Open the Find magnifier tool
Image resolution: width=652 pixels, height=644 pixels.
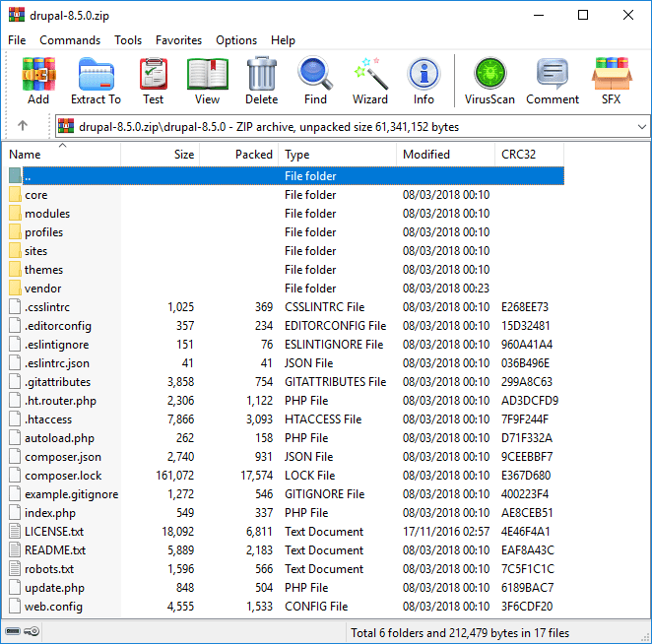[x=315, y=75]
